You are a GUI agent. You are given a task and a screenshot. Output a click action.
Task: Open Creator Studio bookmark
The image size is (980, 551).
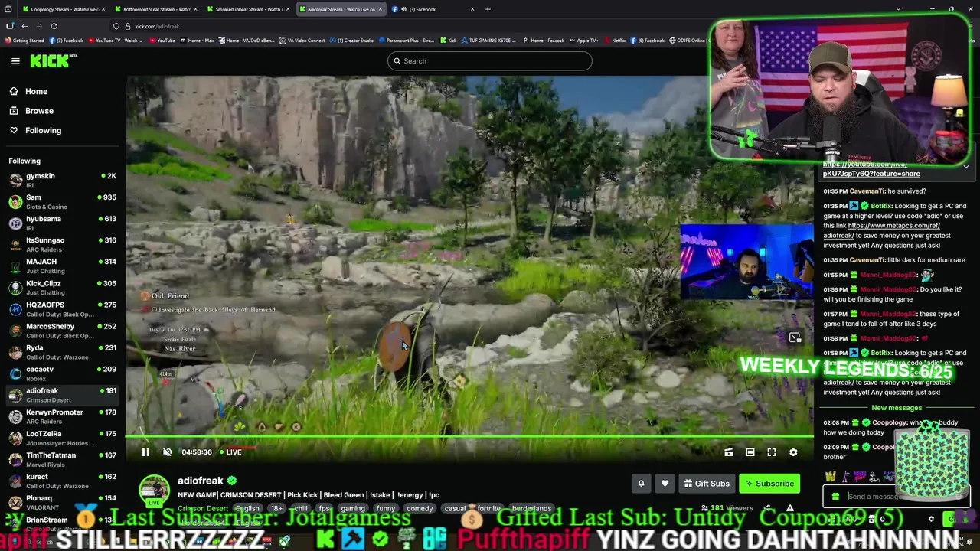click(352, 41)
